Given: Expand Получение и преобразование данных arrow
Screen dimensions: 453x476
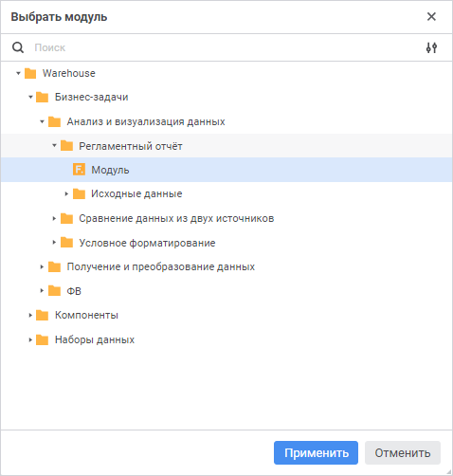Looking at the screenshot, I should coord(42,266).
